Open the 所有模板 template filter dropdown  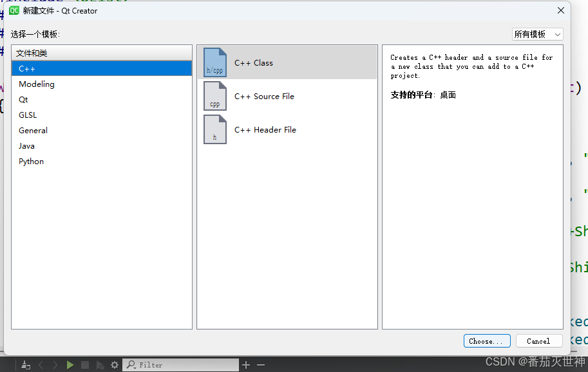pos(537,33)
